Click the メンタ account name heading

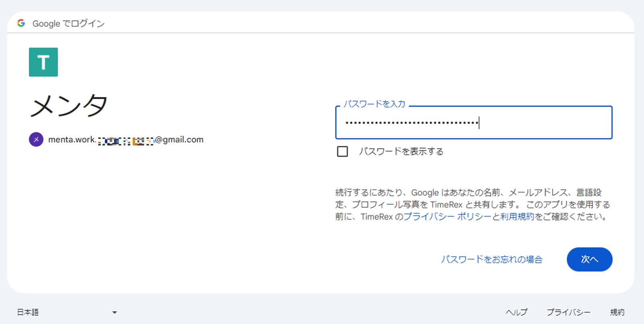69,106
